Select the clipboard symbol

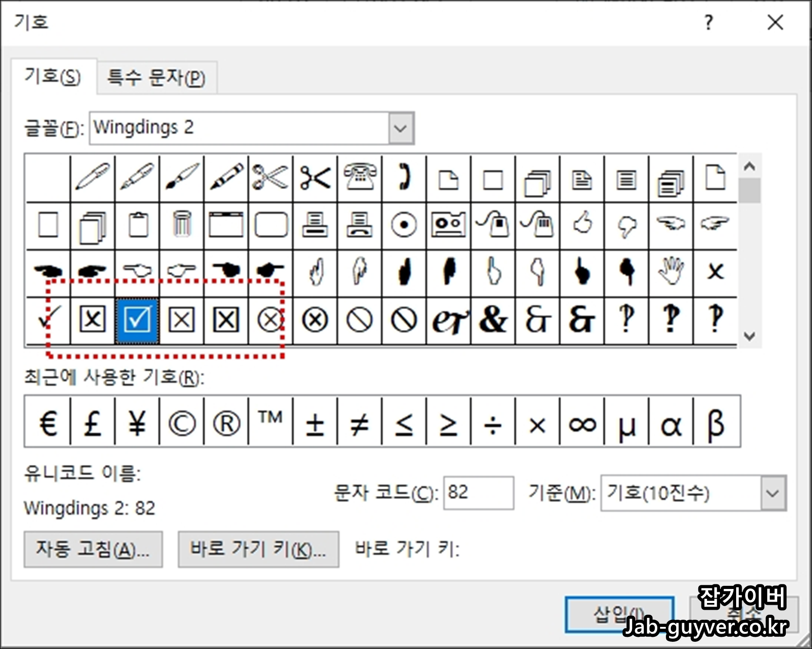click(137, 225)
